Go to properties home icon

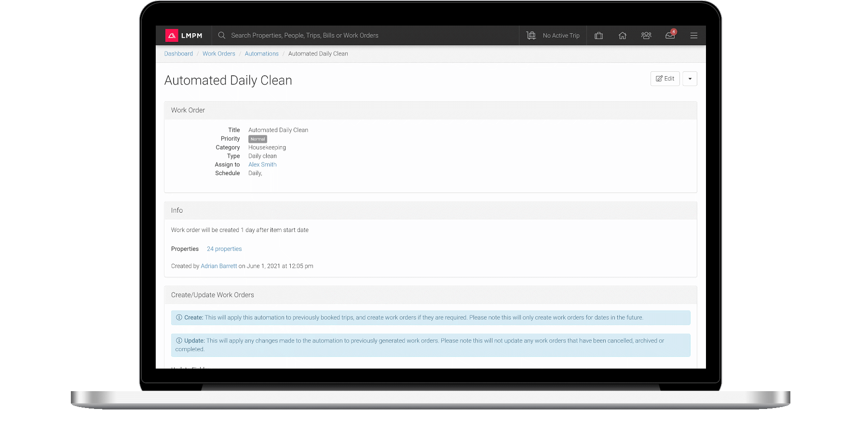tap(623, 36)
